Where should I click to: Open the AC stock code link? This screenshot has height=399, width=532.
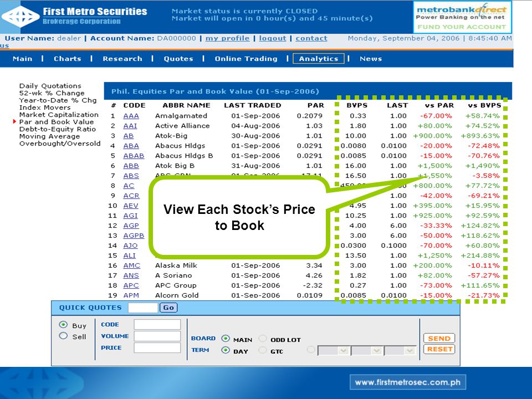click(x=129, y=186)
